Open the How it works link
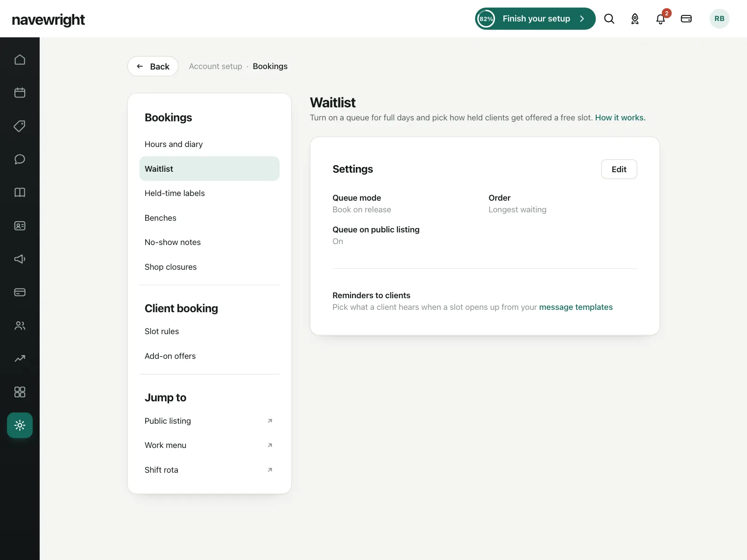 point(620,118)
